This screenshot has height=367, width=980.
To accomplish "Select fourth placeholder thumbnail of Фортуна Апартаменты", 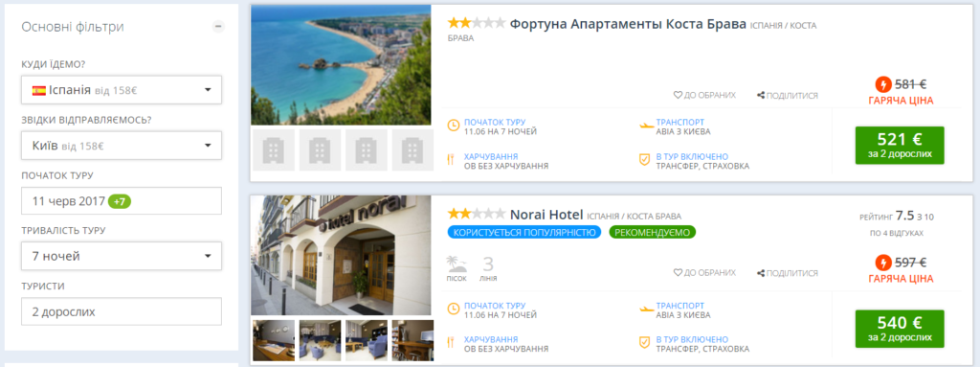I will pyautogui.click(x=412, y=150).
